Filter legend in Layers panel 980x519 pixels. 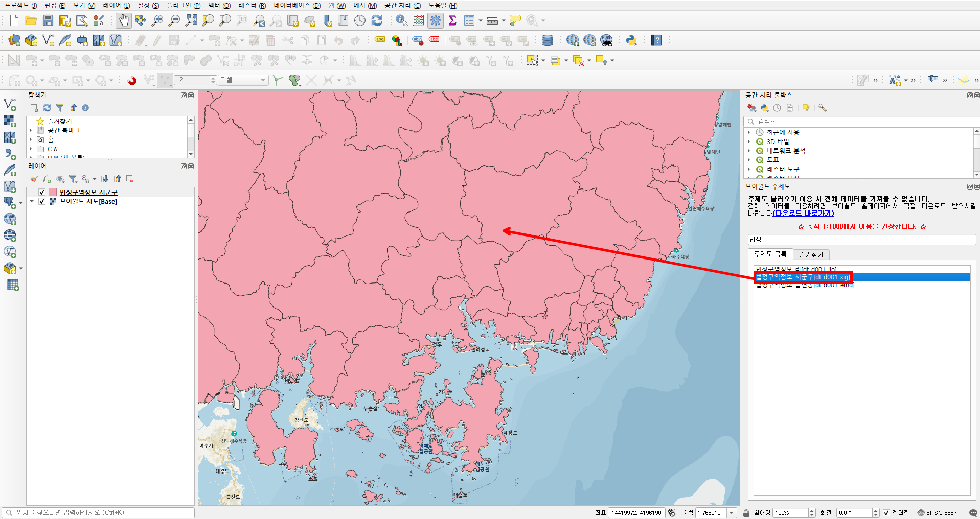coord(73,179)
